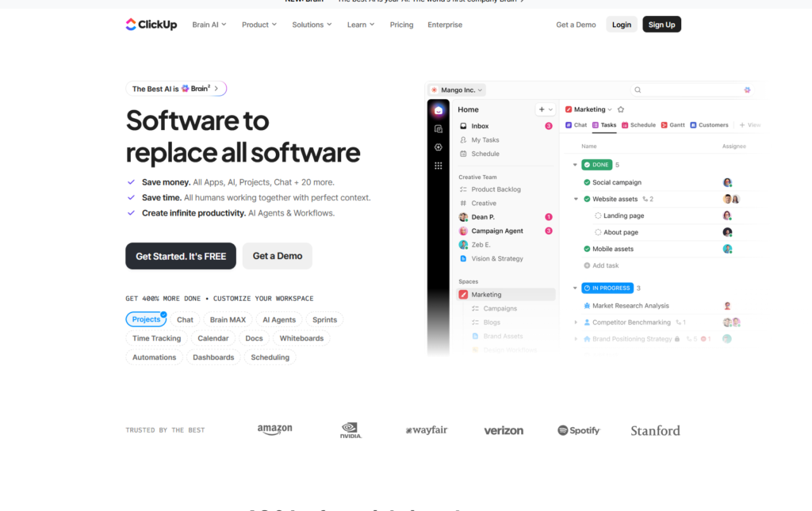The width and height of the screenshot is (812, 511).
Task: Select the Time Tracking chip
Action: tap(156, 338)
